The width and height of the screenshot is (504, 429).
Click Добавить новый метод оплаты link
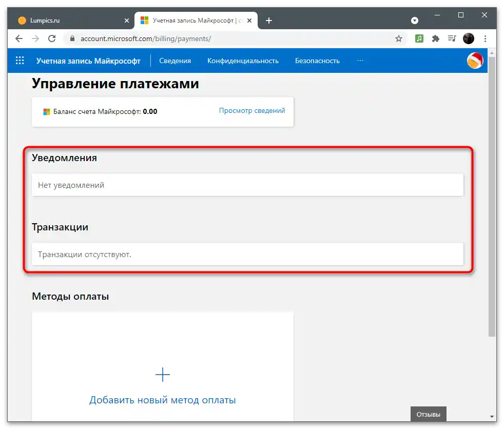pyautogui.click(x=163, y=400)
